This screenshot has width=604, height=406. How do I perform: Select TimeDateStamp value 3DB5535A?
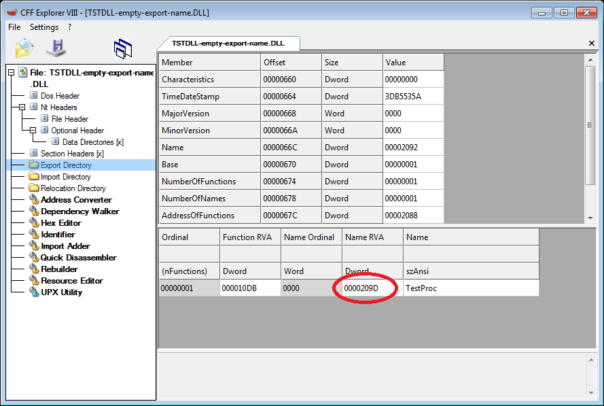pyautogui.click(x=413, y=96)
